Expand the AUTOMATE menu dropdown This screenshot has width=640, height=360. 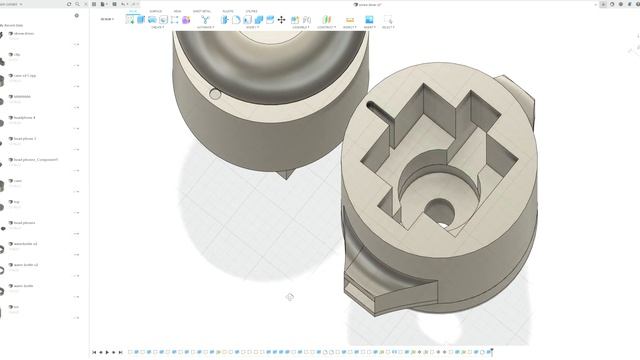point(205,27)
